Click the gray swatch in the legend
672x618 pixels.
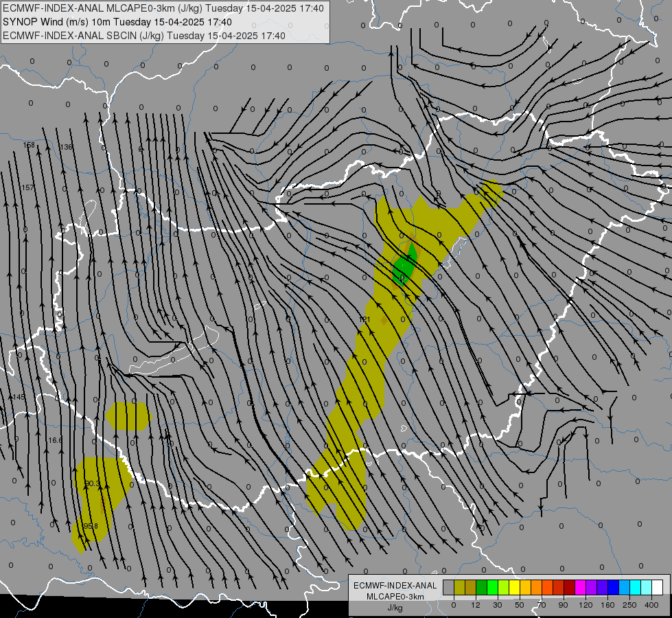449,587
